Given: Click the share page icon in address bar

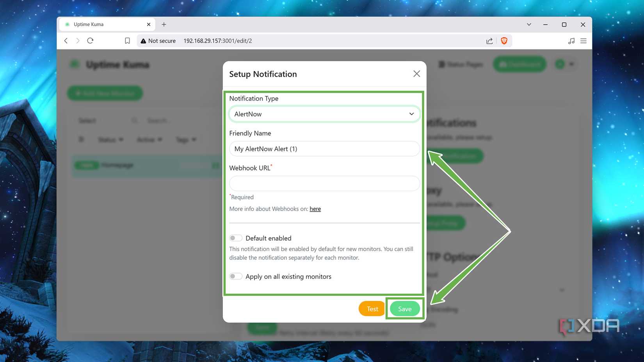Looking at the screenshot, I should click(x=489, y=41).
